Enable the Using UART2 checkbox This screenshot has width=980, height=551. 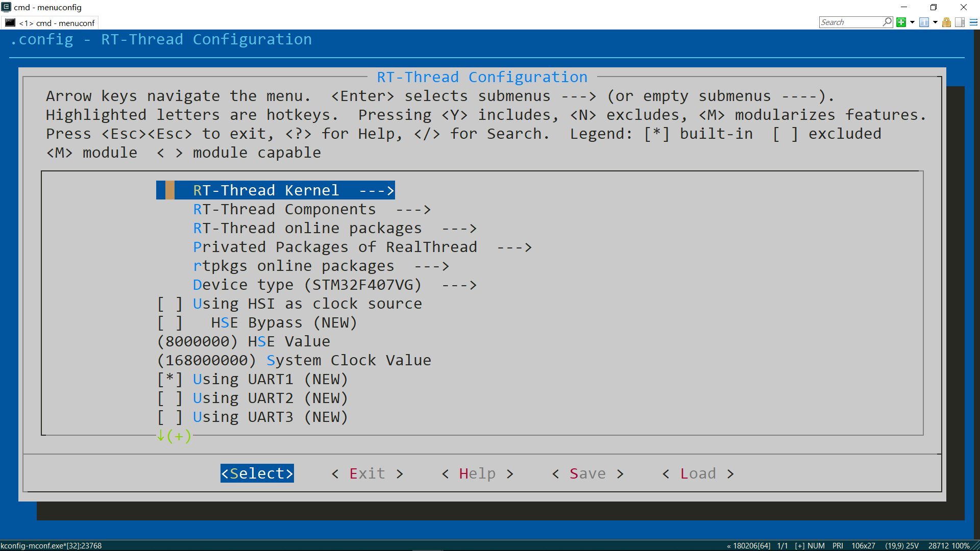169,398
